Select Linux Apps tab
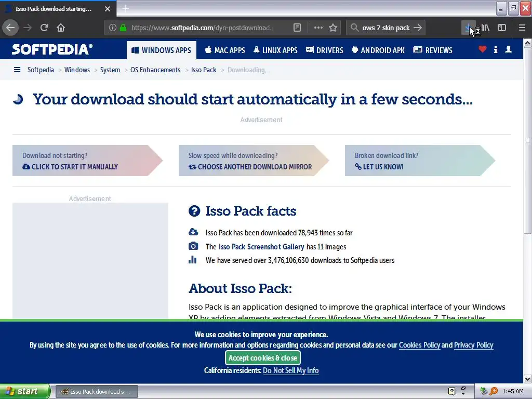532x399 pixels. pyautogui.click(x=275, y=50)
